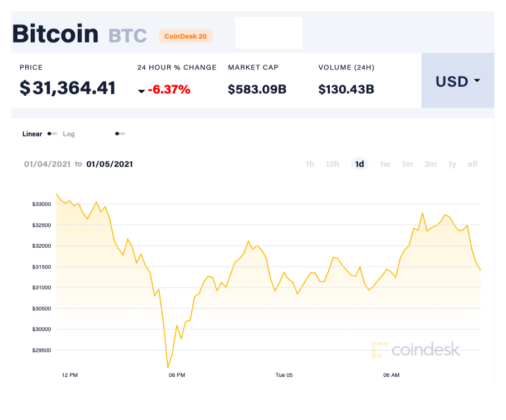506x420 pixels.
Task: Show the 1m price chart
Action: (407, 164)
